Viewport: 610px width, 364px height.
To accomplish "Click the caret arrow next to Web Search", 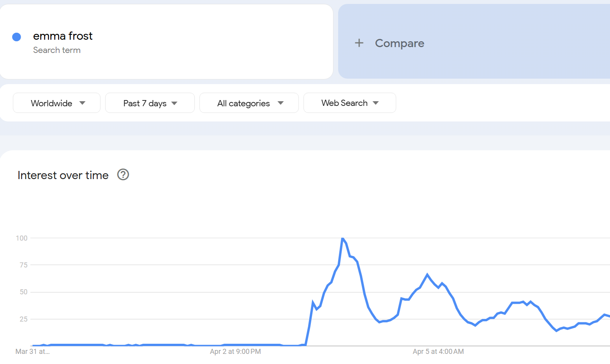I will (376, 103).
